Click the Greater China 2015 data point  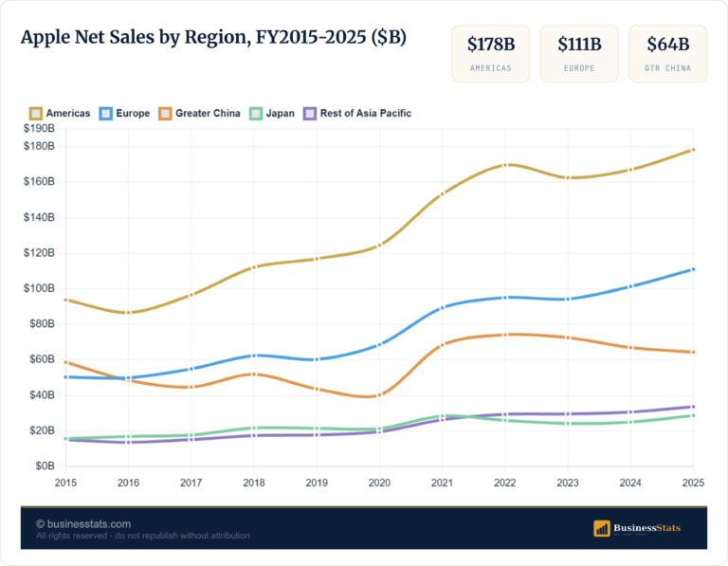(65, 362)
